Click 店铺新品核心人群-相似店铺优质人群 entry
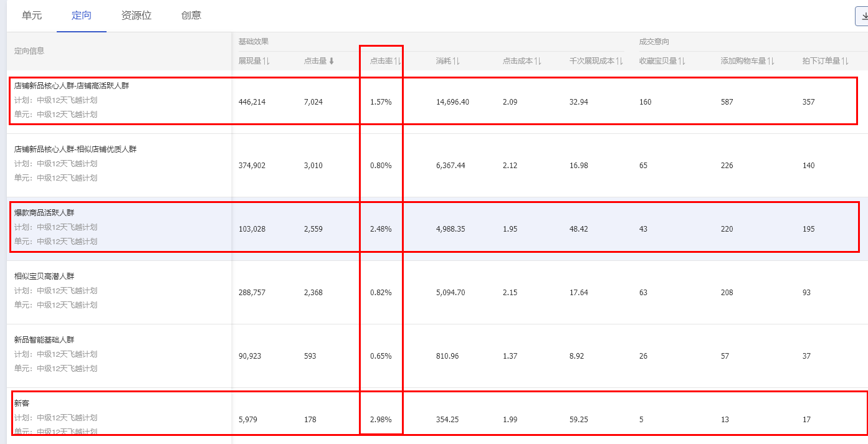The height and width of the screenshot is (444, 868). pyautogui.click(x=75, y=149)
